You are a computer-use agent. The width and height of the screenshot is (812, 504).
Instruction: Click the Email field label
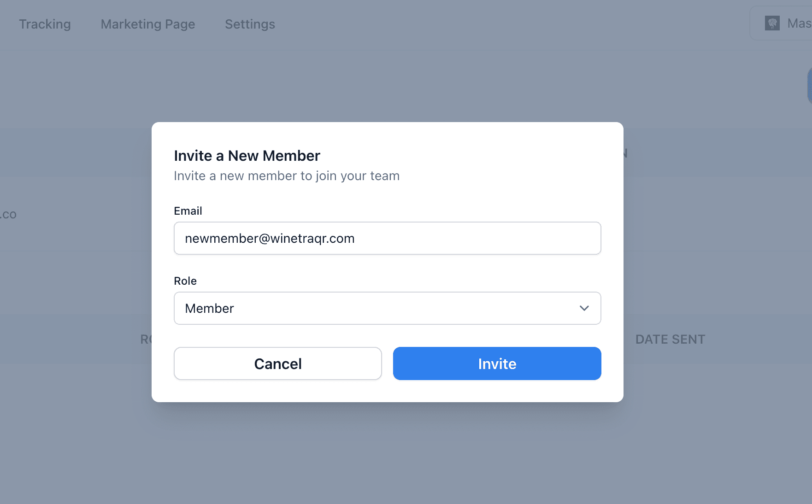click(188, 211)
